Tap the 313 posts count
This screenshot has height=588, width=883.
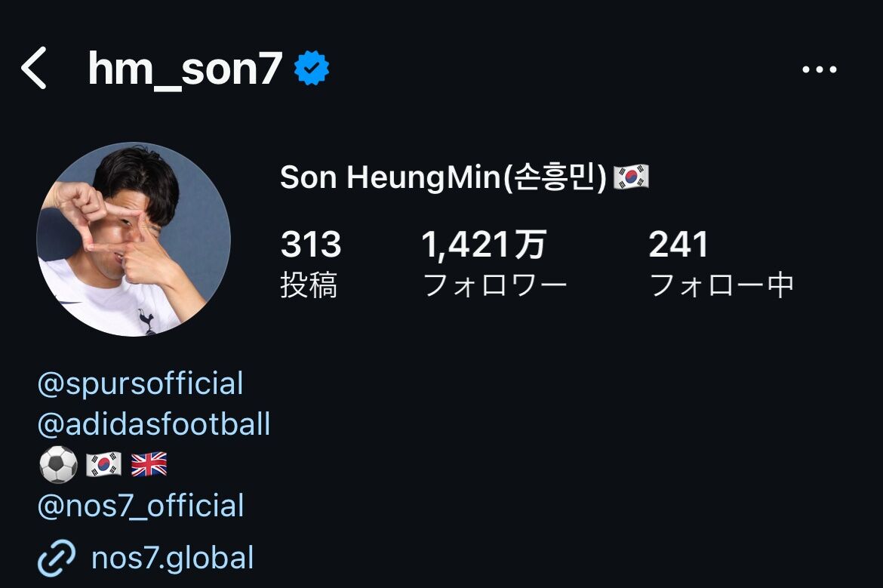pyautogui.click(x=311, y=245)
